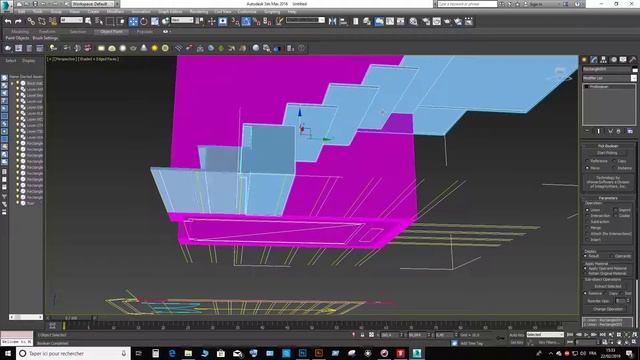The image size is (640, 360).
Task: Select the Merge operation radio button
Action: (587, 228)
